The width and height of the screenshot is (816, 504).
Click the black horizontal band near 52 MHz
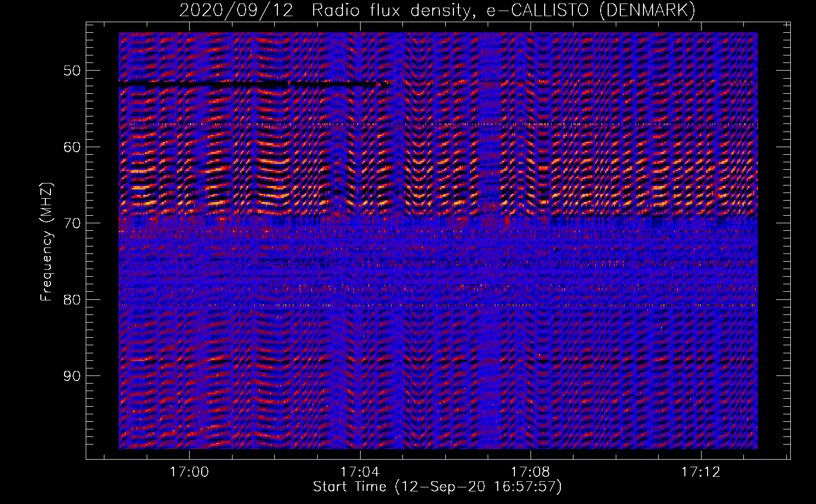pyautogui.click(x=252, y=84)
